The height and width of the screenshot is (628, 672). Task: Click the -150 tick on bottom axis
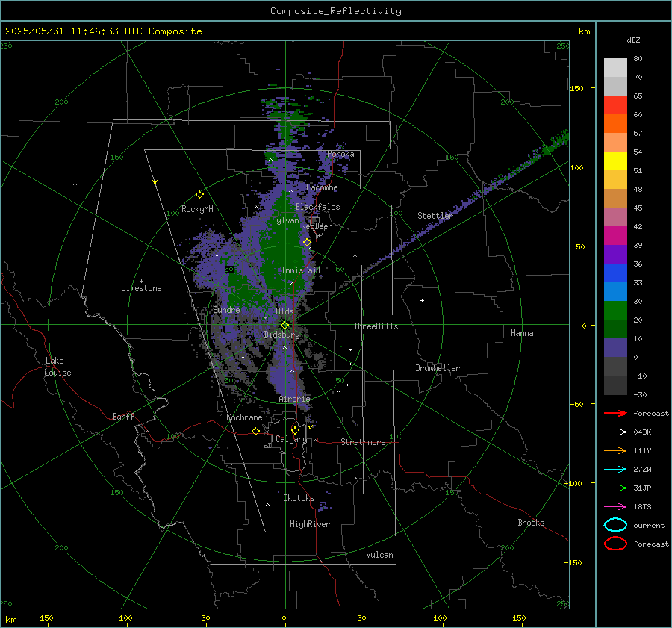coord(44,618)
